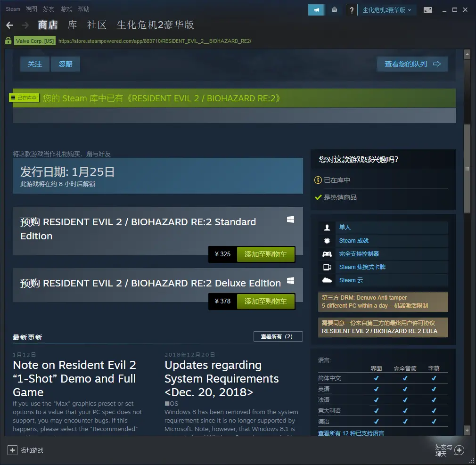The width and height of the screenshot is (476, 465).
Task: Open the 生化危机2豪华版 profile tab
Action: click(x=156, y=25)
